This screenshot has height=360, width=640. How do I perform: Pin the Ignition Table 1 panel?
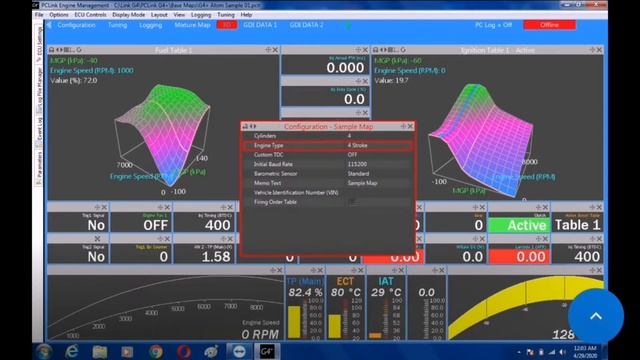coord(592,50)
